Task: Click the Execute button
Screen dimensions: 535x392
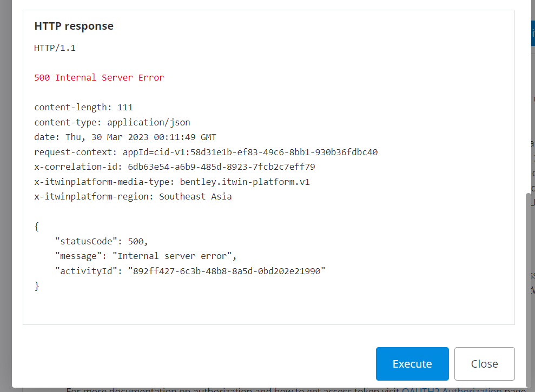Action: point(412,363)
